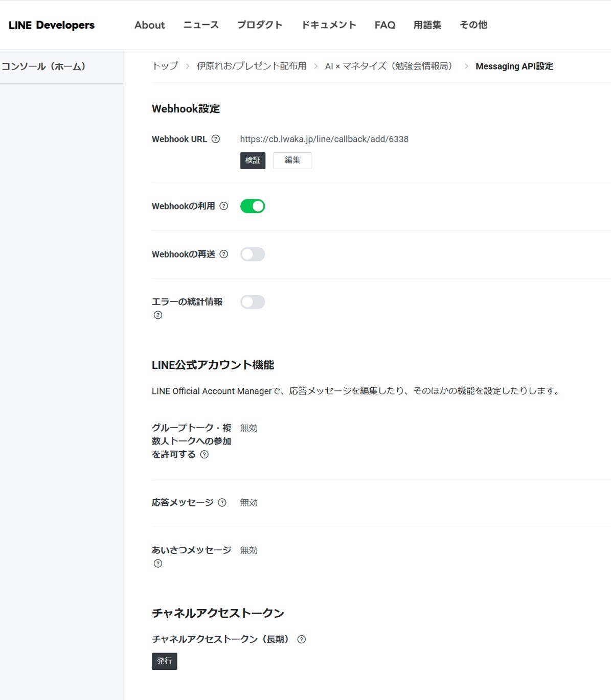Enable the Webhookの再送 switch
Image resolution: width=611 pixels, height=700 pixels.
point(253,254)
